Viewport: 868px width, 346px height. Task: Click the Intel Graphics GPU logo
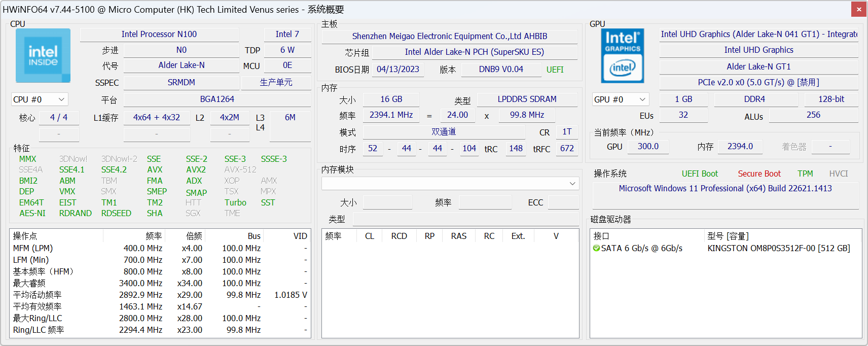click(x=622, y=56)
